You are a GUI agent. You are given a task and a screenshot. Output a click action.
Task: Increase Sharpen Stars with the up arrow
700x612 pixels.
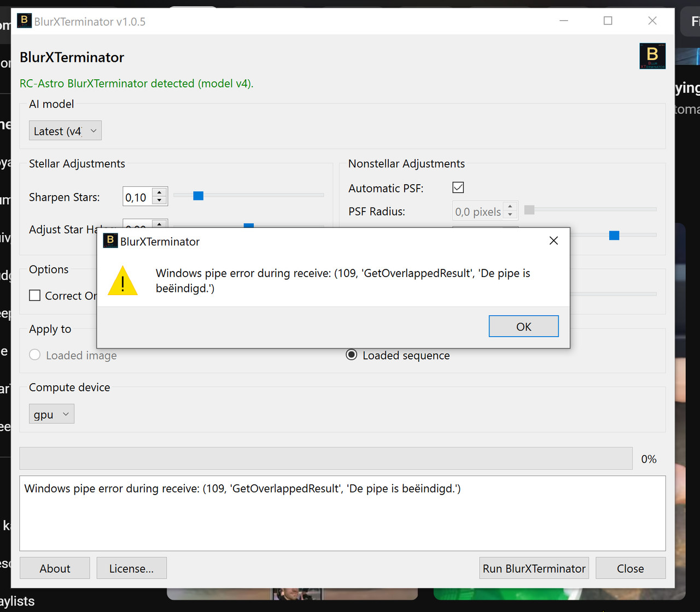pos(160,192)
